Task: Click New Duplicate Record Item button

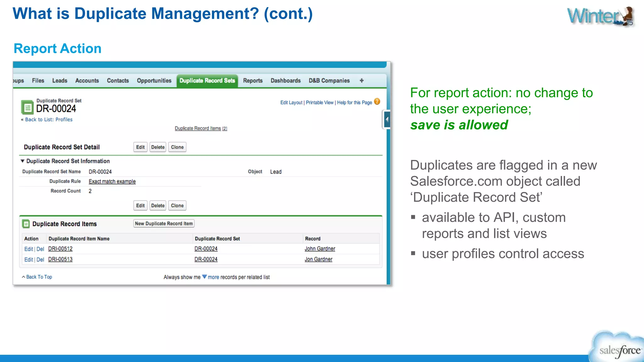Action: (x=164, y=223)
